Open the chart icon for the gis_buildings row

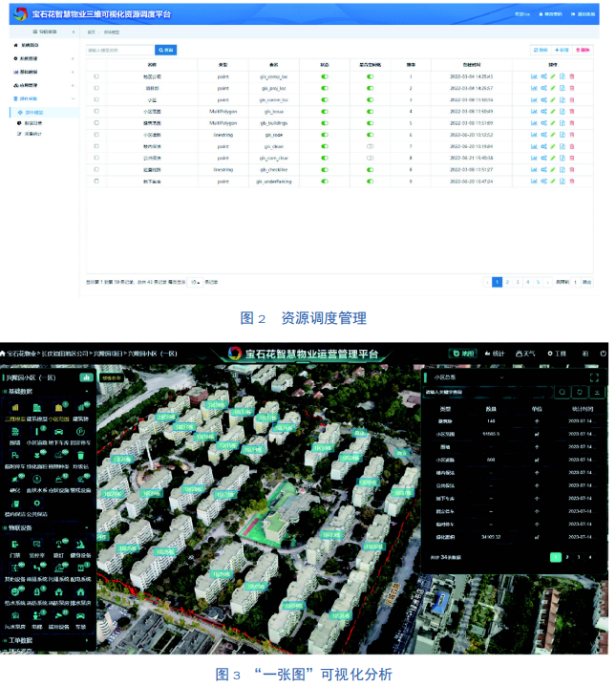pos(534,123)
